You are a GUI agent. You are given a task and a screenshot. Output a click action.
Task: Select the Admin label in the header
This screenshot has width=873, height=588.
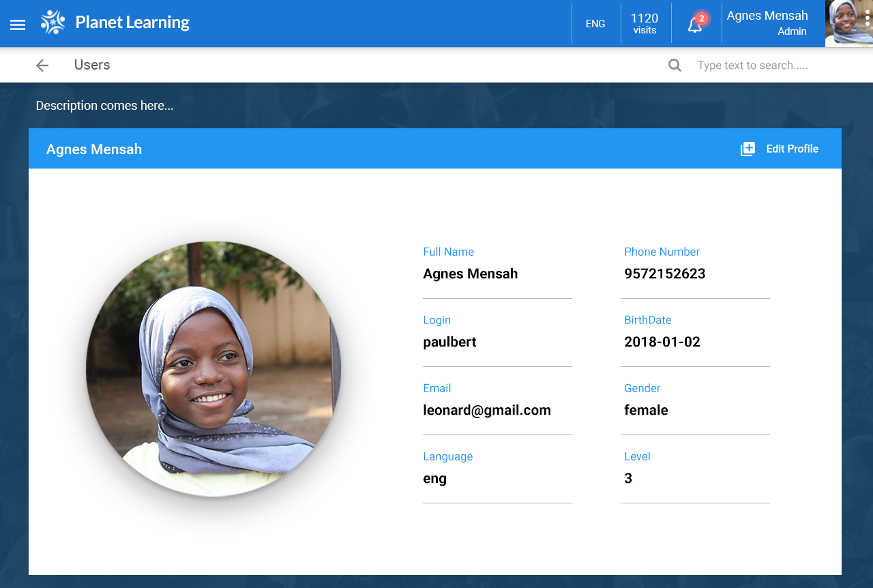click(791, 31)
